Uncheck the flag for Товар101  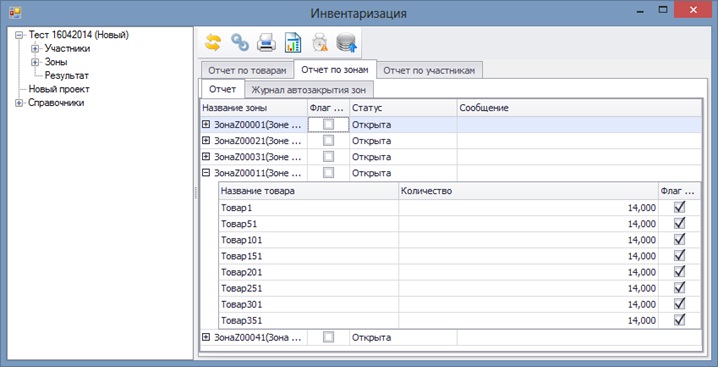(680, 240)
